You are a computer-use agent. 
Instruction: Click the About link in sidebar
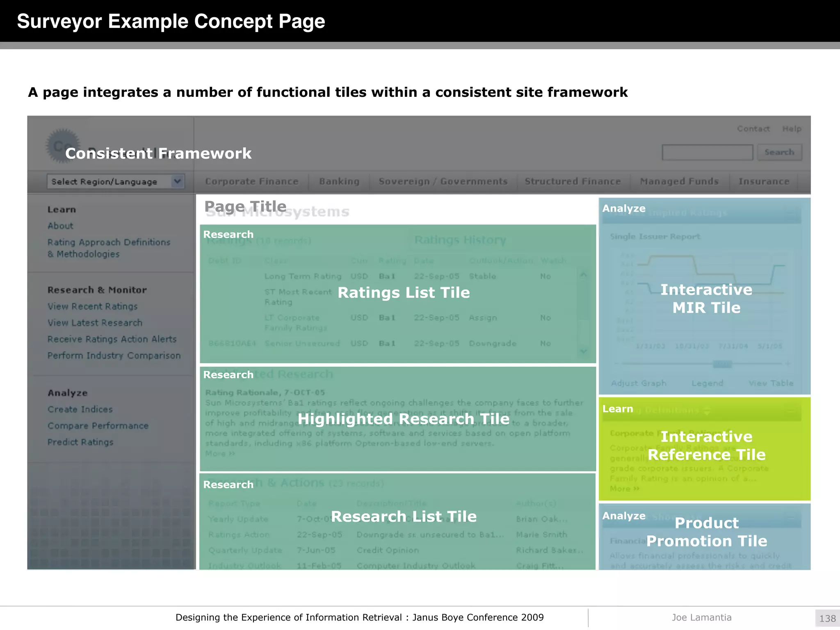60,226
